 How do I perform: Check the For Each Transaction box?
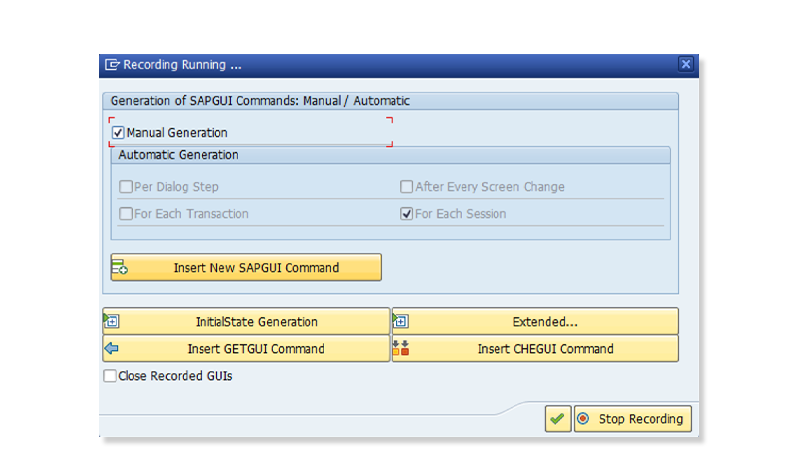(126, 214)
